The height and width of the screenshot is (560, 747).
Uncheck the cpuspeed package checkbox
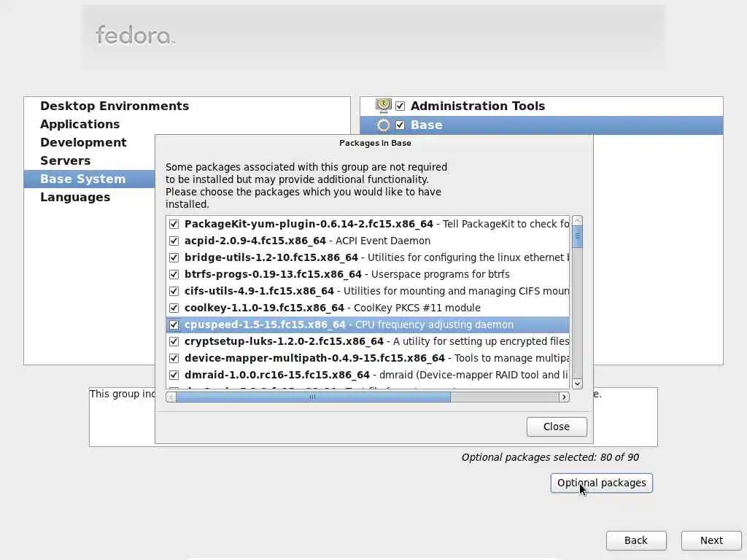tap(174, 324)
